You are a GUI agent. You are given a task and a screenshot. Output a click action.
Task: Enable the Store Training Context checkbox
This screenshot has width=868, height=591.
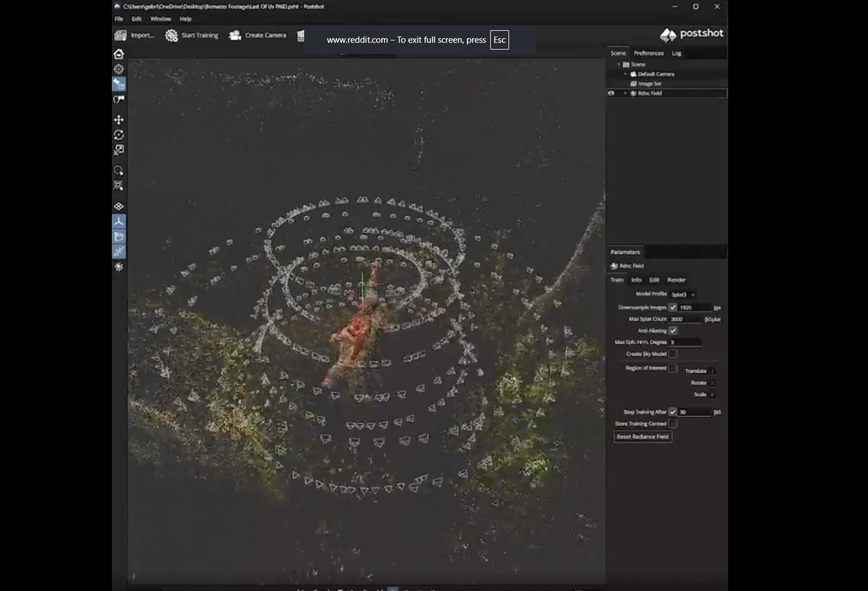click(673, 423)
